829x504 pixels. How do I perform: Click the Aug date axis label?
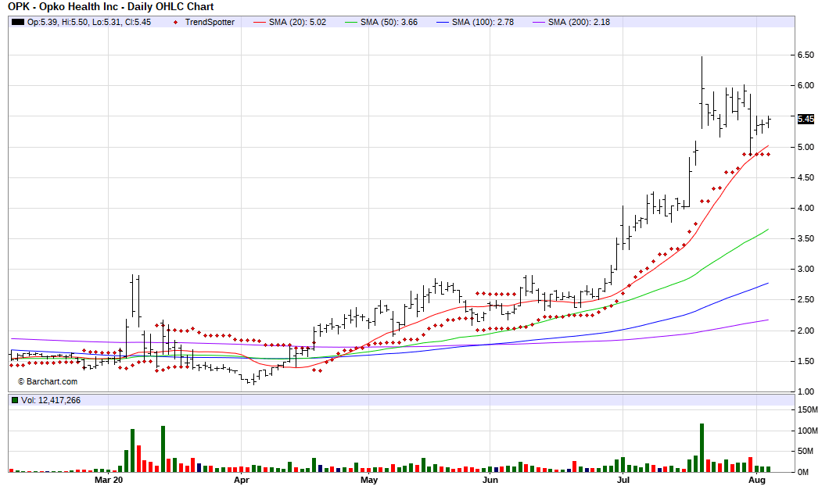(x=757, y=480)
